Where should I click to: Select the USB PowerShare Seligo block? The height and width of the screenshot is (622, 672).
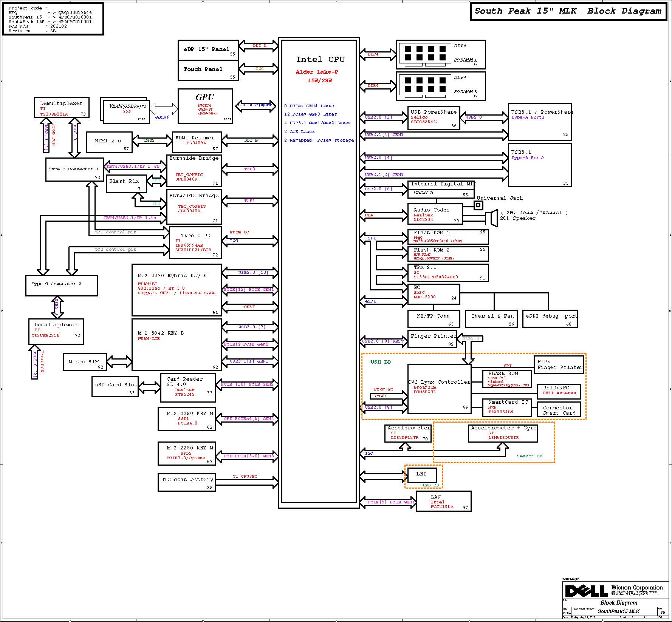click(434, 118)
